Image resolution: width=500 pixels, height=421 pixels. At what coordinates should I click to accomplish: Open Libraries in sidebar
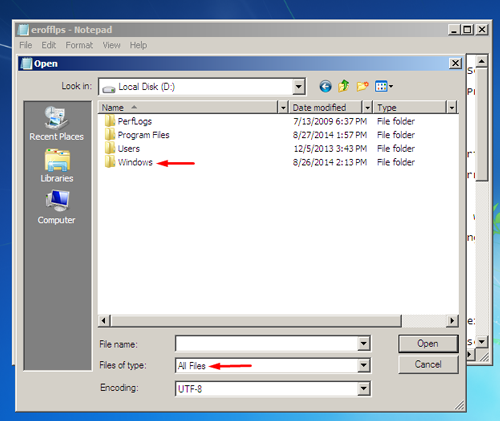[x=57, y=166]
